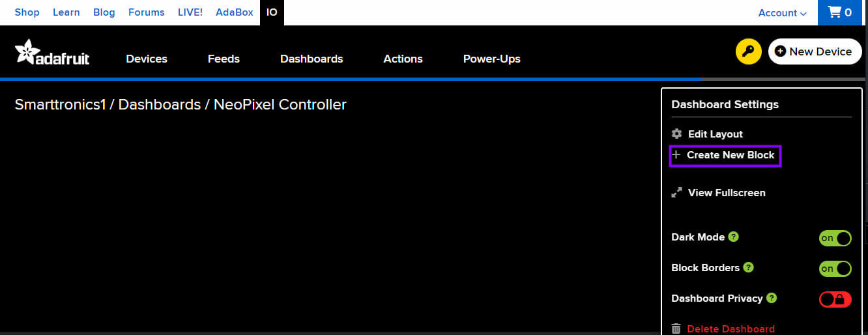868x335 pixels.
Task: Click the Edit Layout gear icon
Action: click(677, 134)
